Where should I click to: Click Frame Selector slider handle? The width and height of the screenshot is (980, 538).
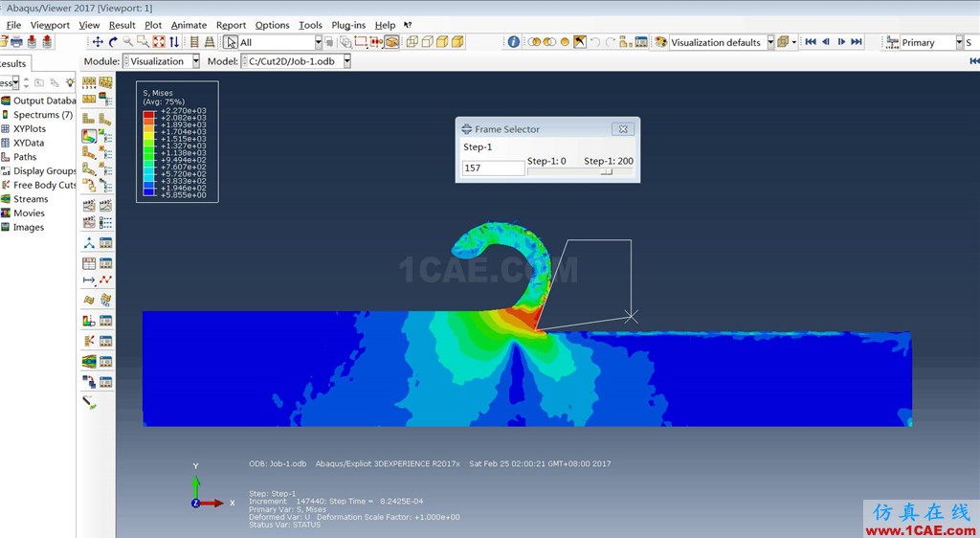pos(606,171)
